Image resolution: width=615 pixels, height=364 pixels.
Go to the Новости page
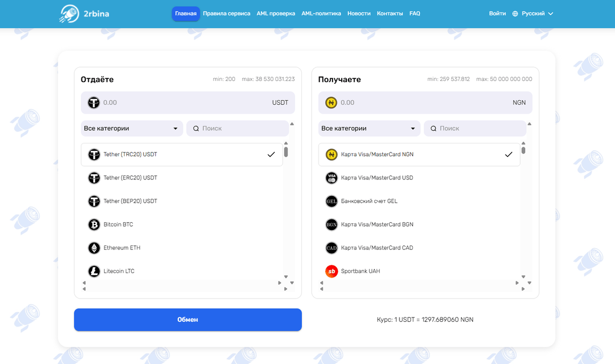click(x=359, y=13)
